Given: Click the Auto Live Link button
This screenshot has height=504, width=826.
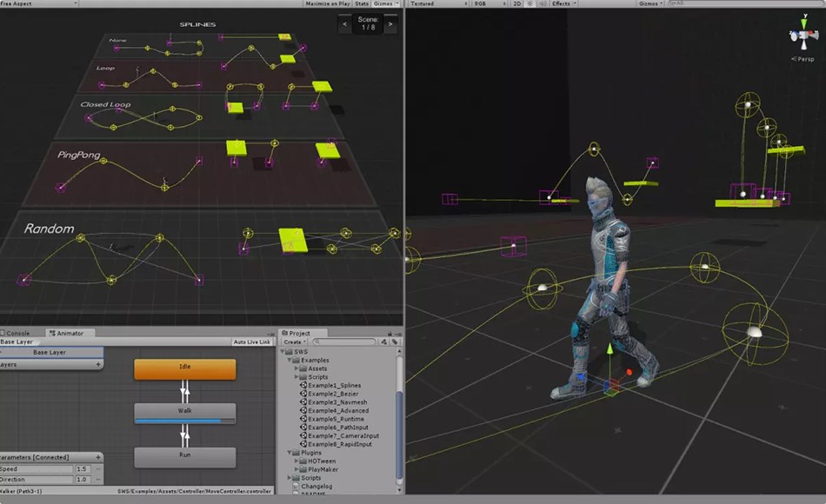Looking at the screenshot, I should [x=252, y=342].
